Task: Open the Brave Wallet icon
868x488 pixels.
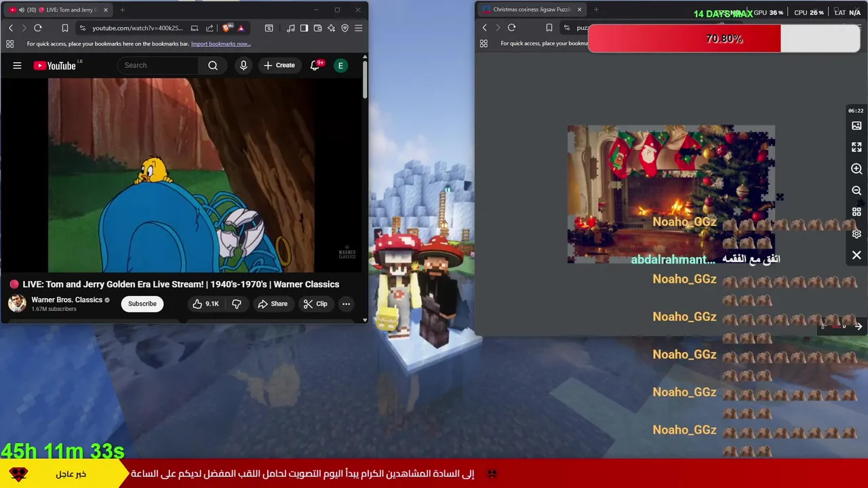Action: 317,28
